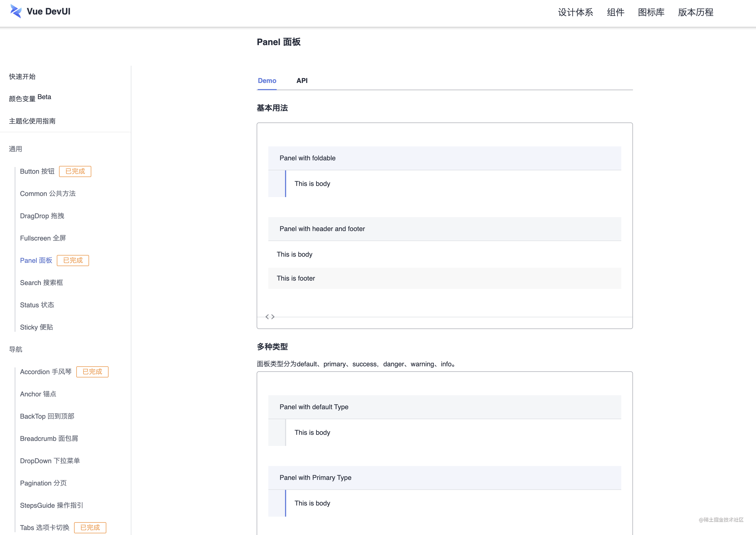Open 主题化使用指南 in the sidebar

point(32,121)
